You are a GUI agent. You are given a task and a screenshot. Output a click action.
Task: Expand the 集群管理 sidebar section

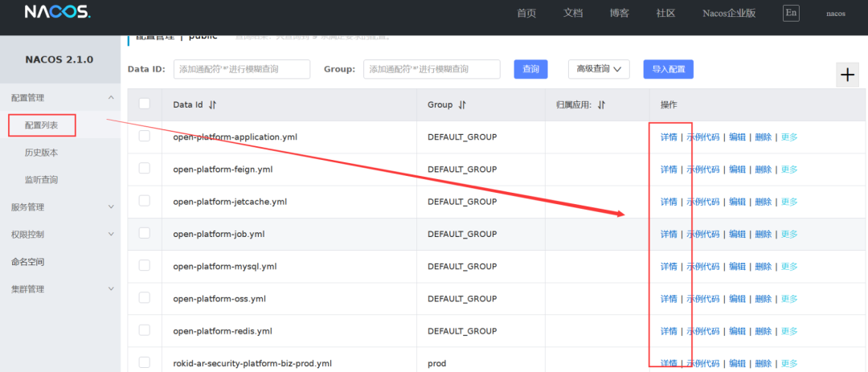(111, 289)
